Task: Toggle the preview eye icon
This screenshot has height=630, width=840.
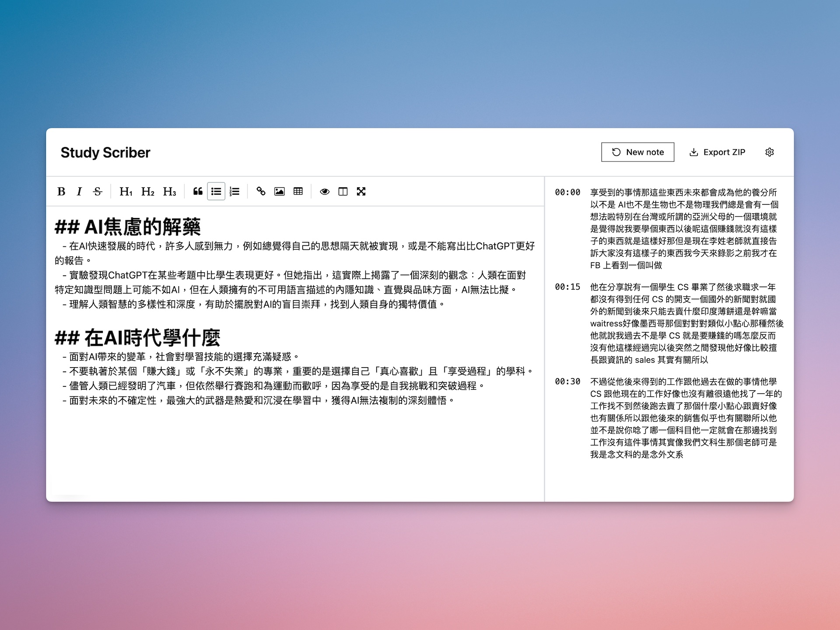Action: click(x=325, y=192)
